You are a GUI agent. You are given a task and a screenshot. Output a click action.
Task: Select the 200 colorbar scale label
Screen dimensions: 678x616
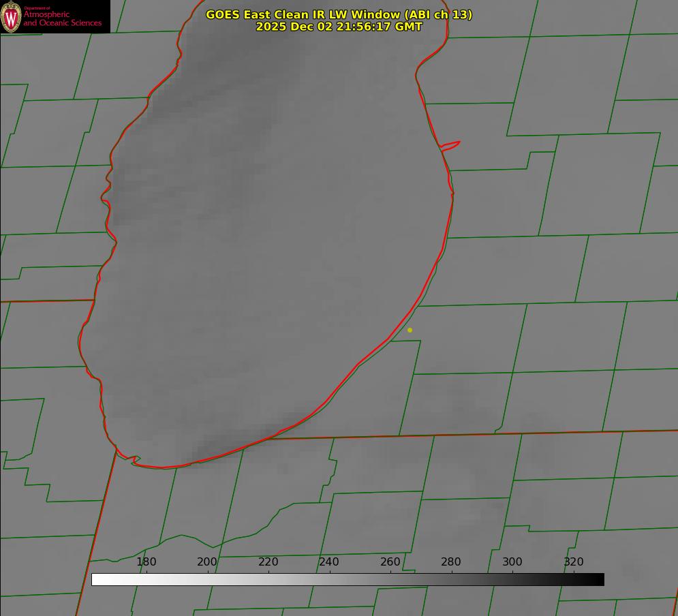click(x=207, y=561)
